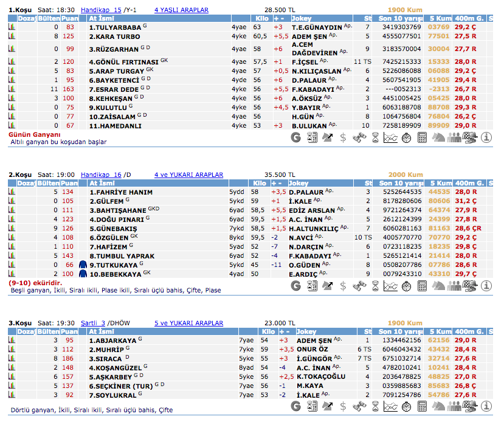The width and height of the screenshot is (504, 422).
Task: Click the people group icon under race 1
Action: [454, 137]
